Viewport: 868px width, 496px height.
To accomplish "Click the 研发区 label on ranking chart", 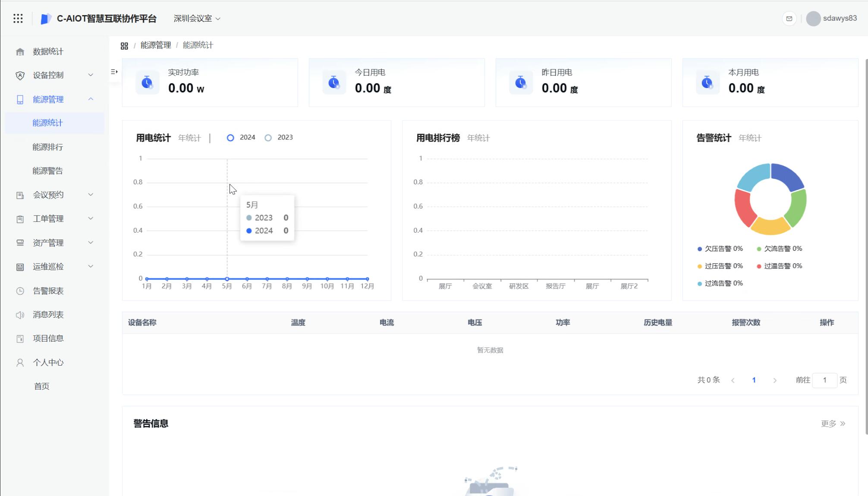I will point(519,286).
